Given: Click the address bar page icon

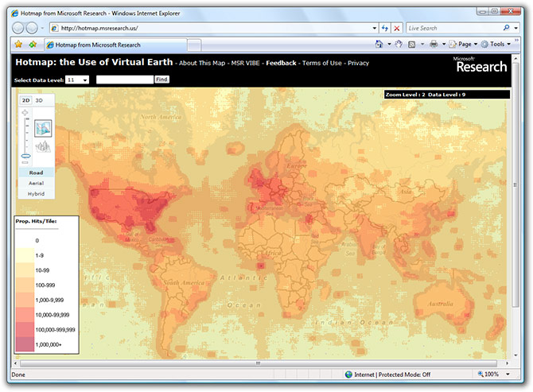Looking at the screenshot, I should (x=55, y=28).
